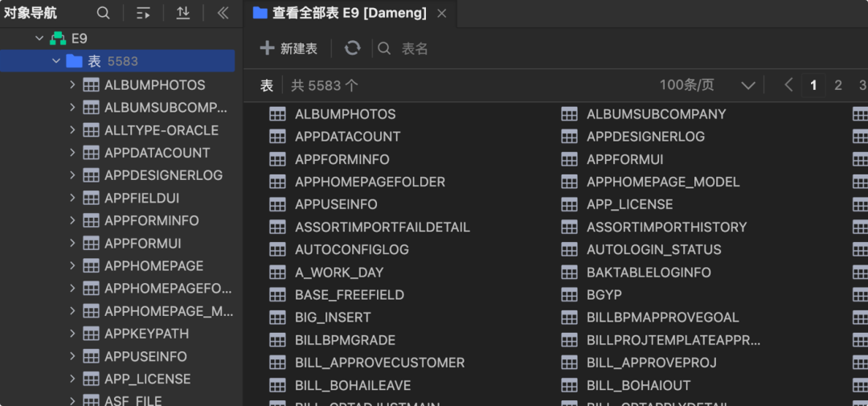This screenshot has height=406, width=868.
Task: Click BILLBPMAPPROVEGOAL in the grid
Action: point(663,318)
